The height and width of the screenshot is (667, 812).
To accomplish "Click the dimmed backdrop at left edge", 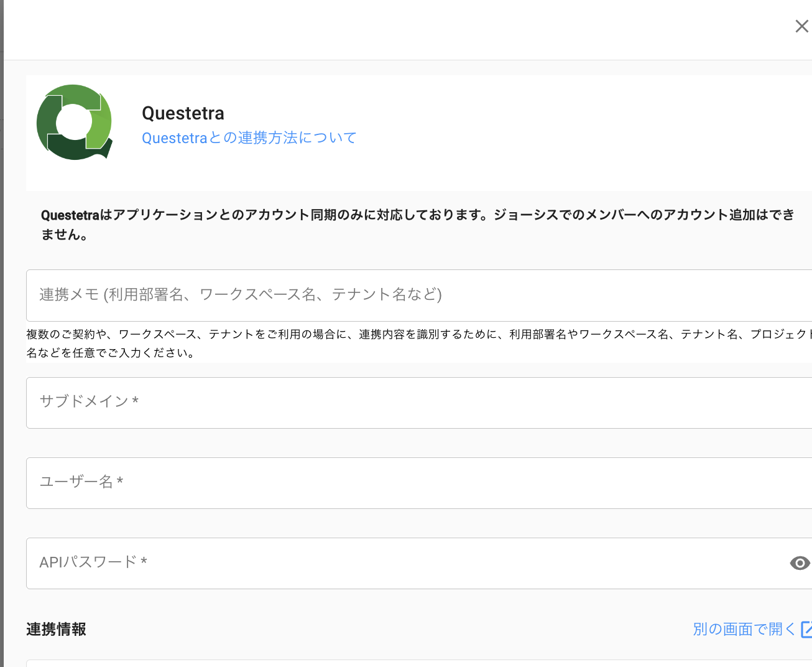I will point(1,373).
